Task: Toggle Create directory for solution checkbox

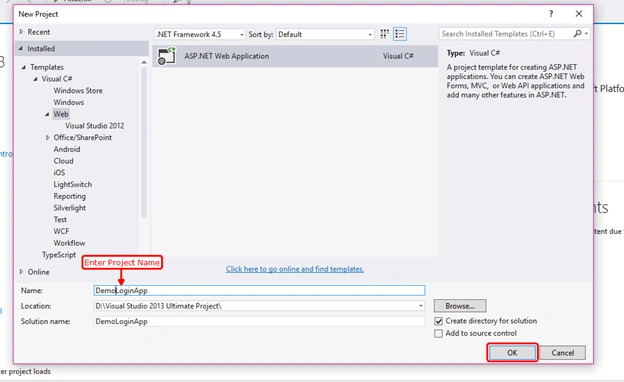Action: point(439,321)
